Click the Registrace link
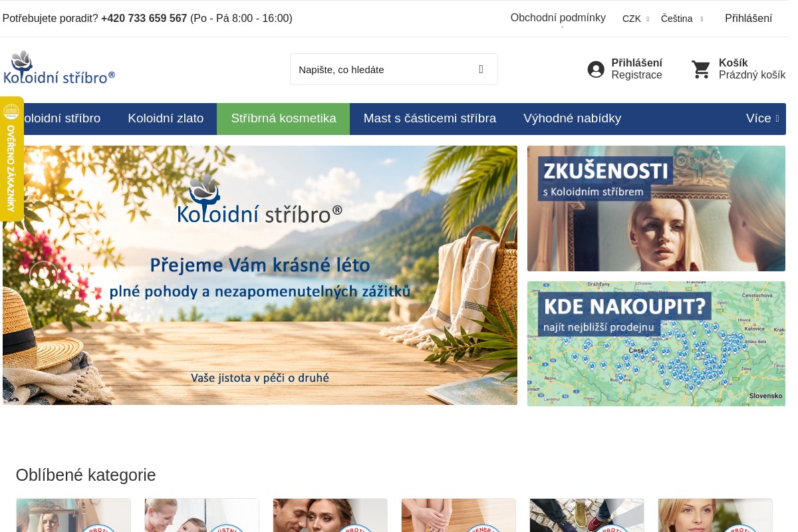Image resolution: width=798 pixels, height=532 pixels. (636, 75)
